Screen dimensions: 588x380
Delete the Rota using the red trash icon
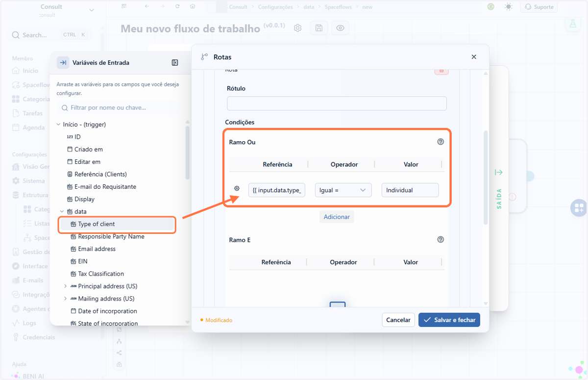441,71
